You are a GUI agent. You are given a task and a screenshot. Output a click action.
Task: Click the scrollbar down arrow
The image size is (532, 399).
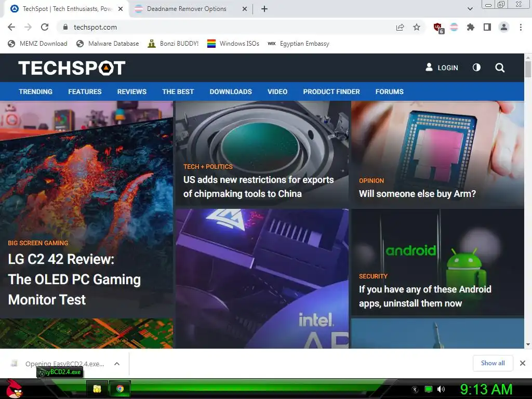coord(528,345)
